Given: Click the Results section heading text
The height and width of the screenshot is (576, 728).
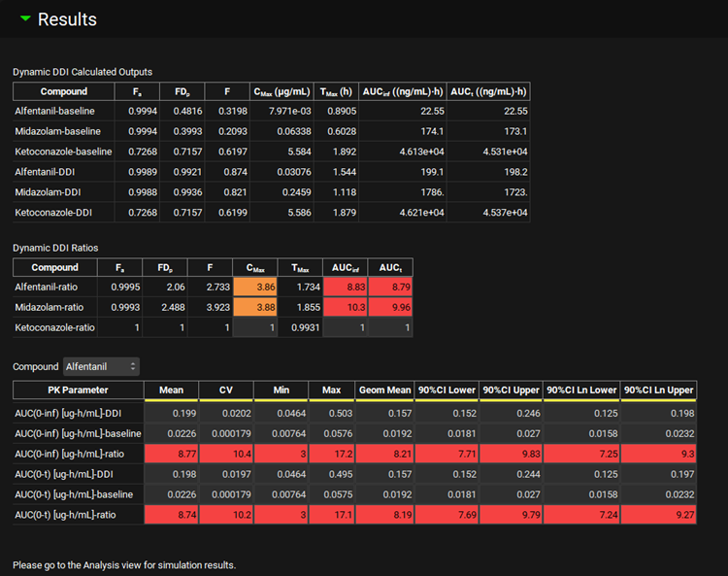Looking at the screenshot, I should tap(67, 19).
